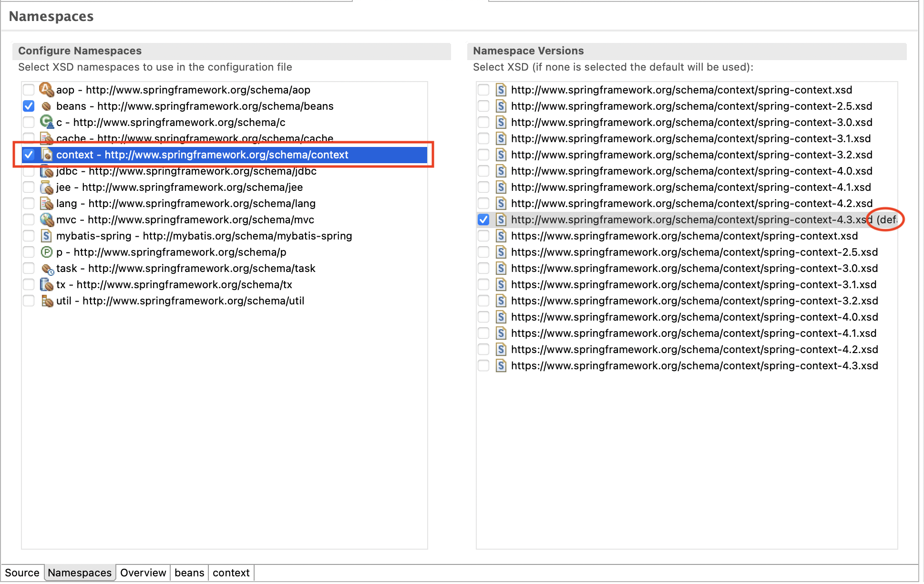
Task: Select the https spring-context-4.3.xsd entry
Action: tap(694, 366)
